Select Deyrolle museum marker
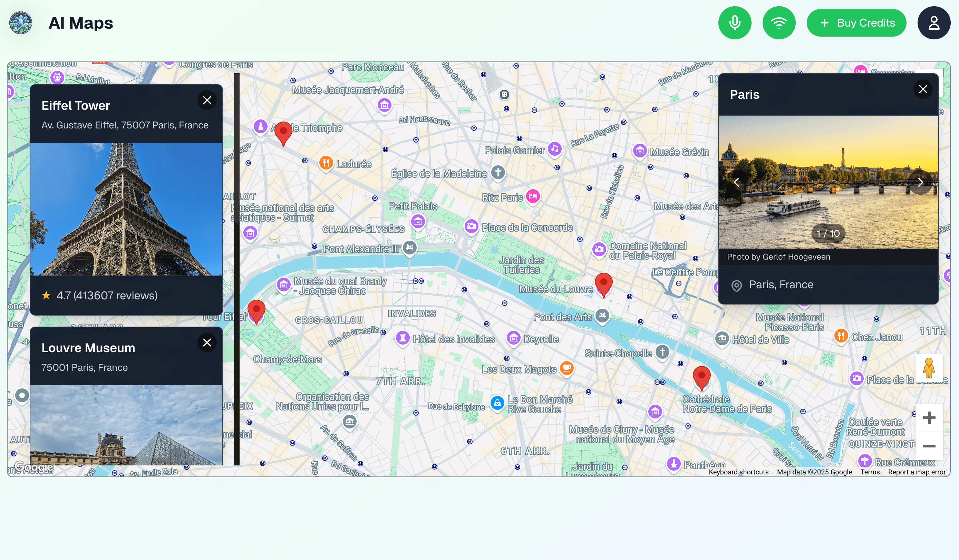The image size is (959, 560). pos(513,338)
